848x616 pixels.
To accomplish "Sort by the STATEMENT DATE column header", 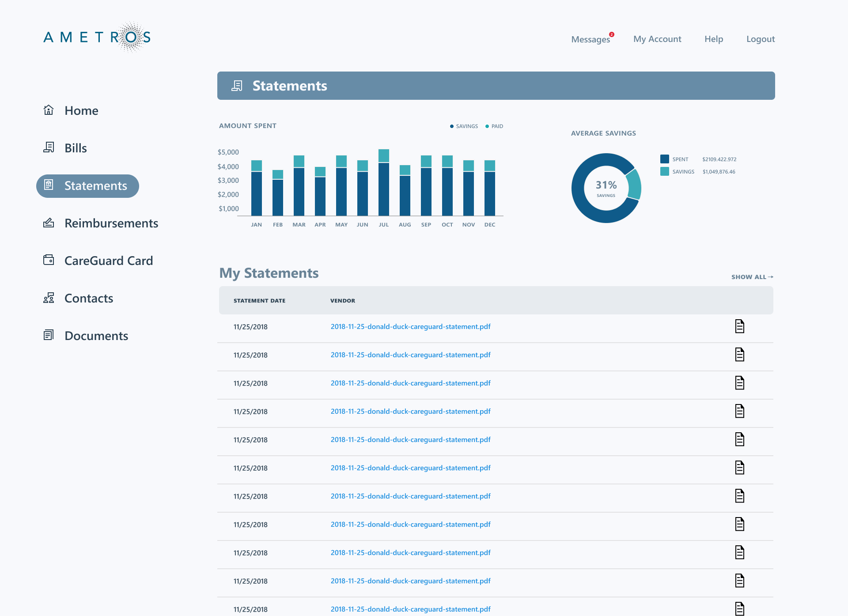I will (259, 301).
